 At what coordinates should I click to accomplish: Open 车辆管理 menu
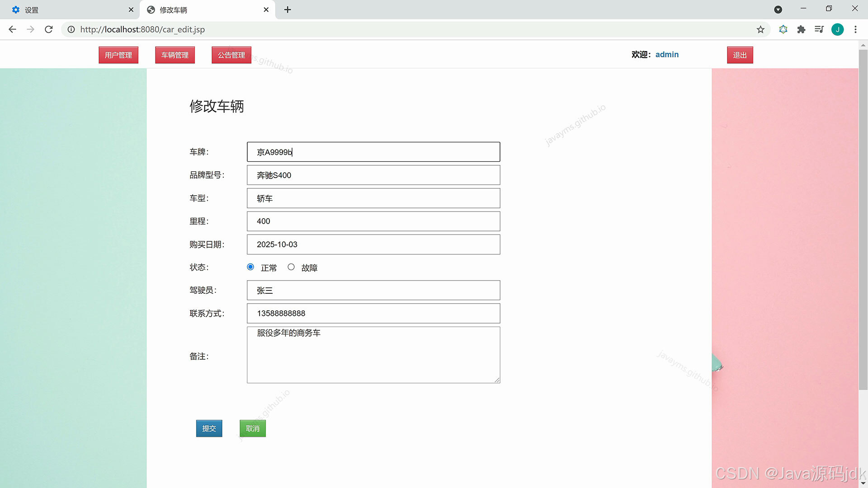pyautogui.click(x=175, y=55)
